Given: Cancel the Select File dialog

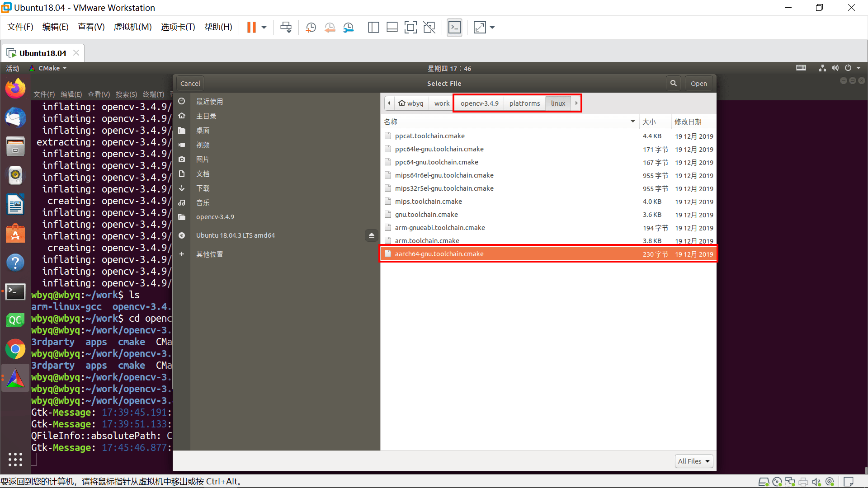Looking at the screenshot, I should pos(190,84).
